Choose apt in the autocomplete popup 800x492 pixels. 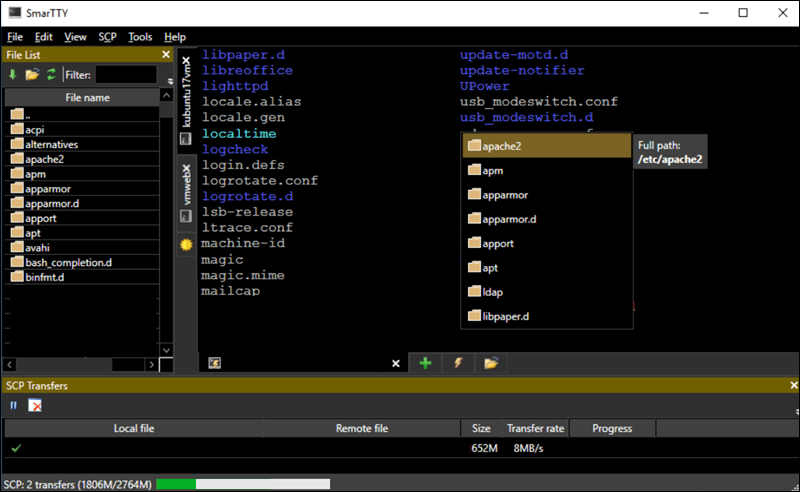coord(547,267)
